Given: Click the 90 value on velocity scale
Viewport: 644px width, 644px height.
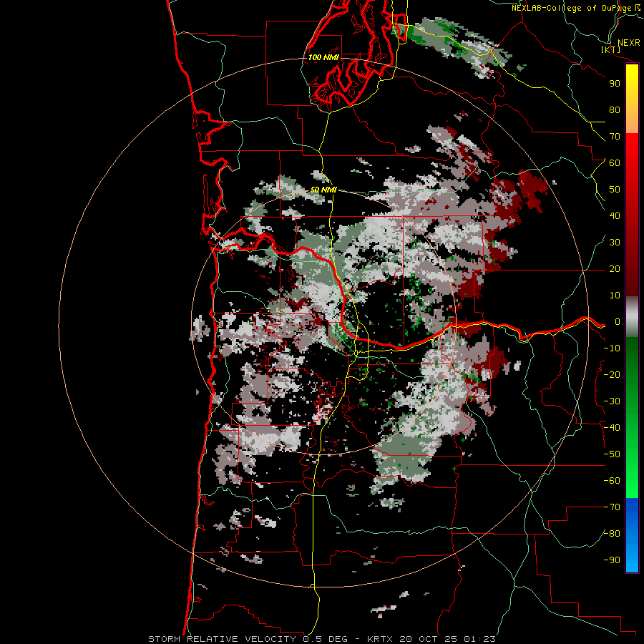Looking at the screenshot, I should coord(615,84).
